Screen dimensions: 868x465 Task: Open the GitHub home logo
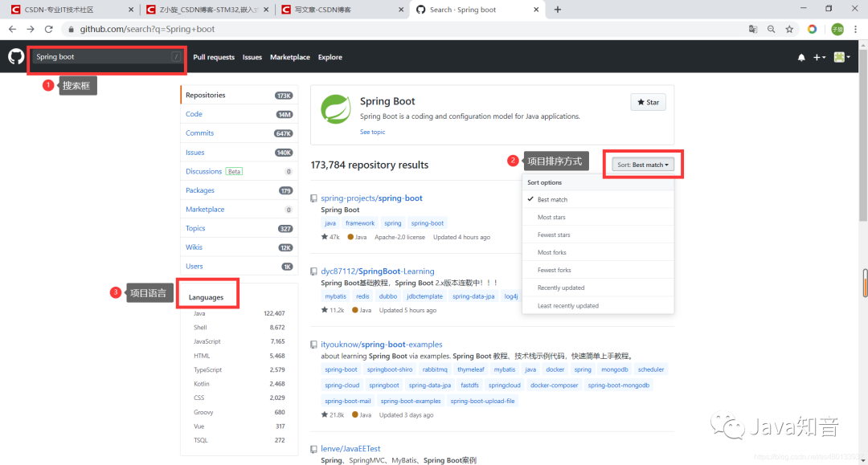click(x=15, y=56)
